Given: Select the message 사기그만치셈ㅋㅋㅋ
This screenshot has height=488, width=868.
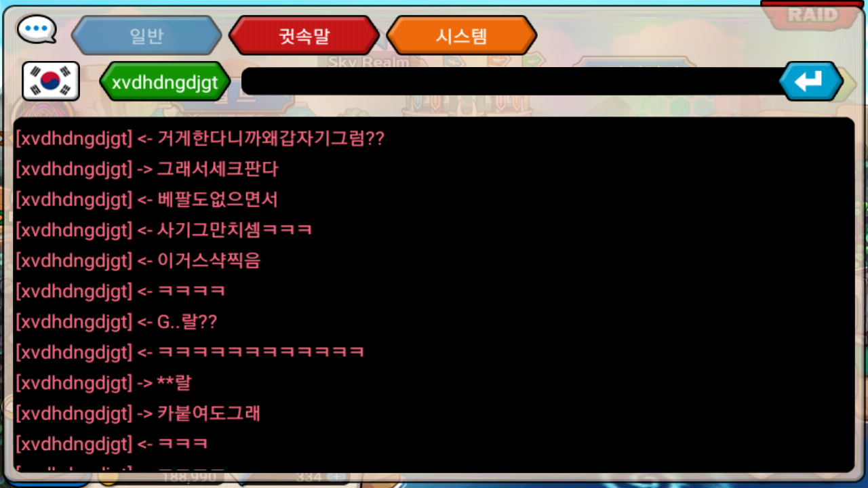Looking at the screenshot, I should click(x=235, y=230).
